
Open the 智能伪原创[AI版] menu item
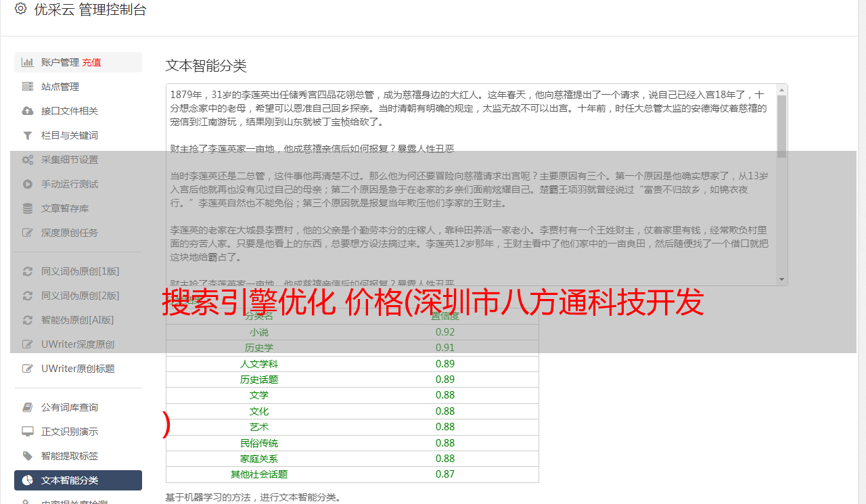click(x=78, y=320)
